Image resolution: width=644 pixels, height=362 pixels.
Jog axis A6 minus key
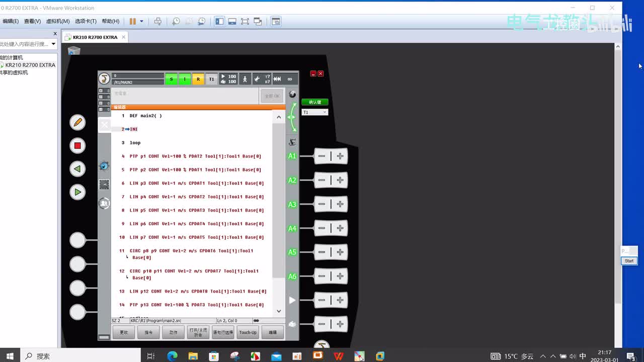322,276
